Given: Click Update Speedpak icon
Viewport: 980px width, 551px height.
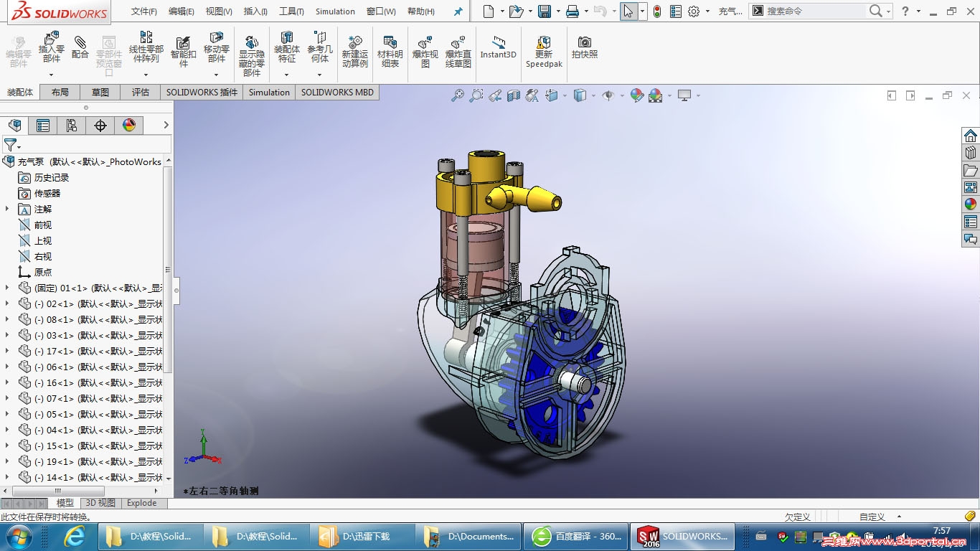Looking at the screenshot, I should click(544, 52).
